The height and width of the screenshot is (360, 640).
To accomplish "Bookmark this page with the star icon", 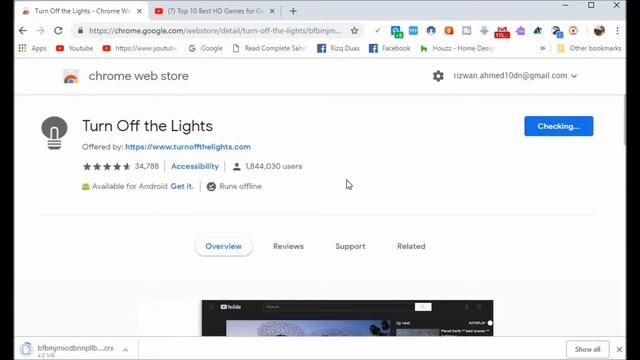I will point(354,31).
